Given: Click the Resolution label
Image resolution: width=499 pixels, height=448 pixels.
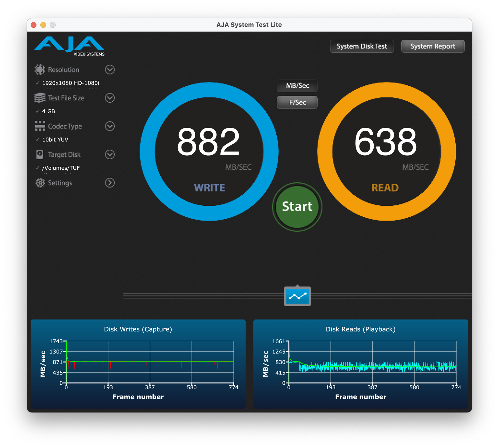Looking at the screenshot, I should pyautogui.click(x=64, y=70).
